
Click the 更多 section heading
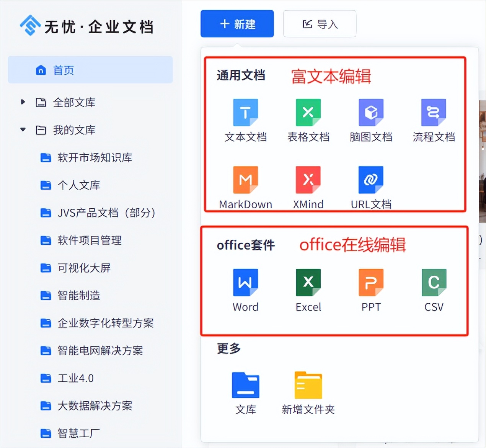[229, 348]
